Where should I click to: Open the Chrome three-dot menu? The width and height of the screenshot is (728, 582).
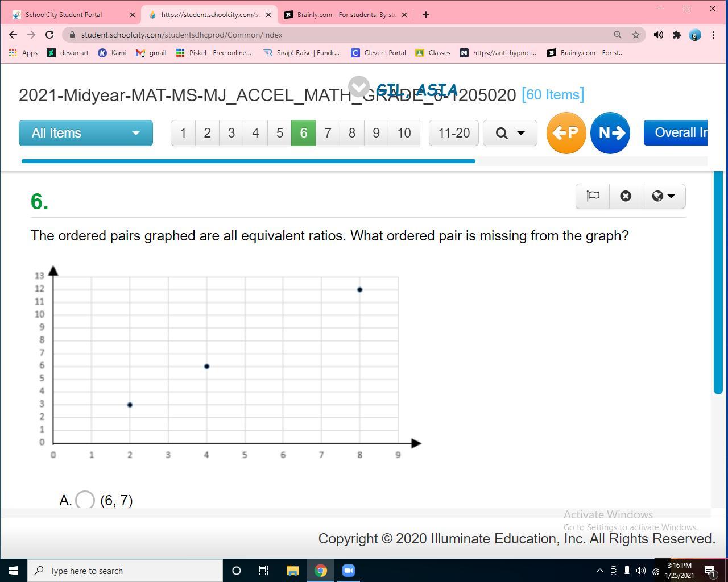point(713,35)
